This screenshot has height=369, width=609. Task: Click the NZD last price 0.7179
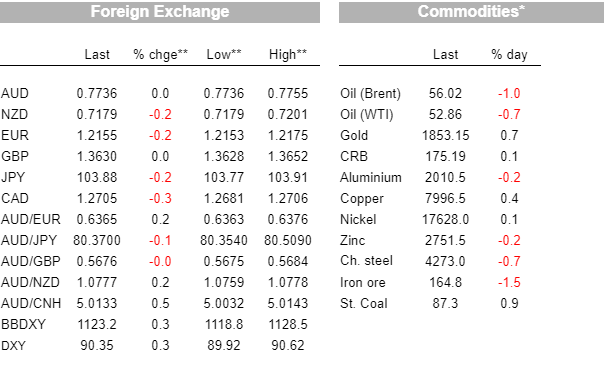pos(97,115)
